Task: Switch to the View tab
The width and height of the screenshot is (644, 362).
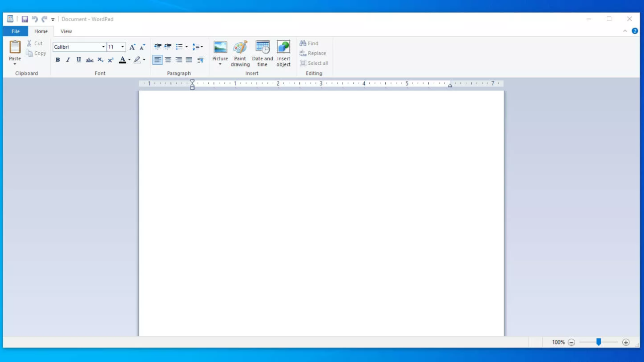Action: pyautogui.click(x=66, y=31)
